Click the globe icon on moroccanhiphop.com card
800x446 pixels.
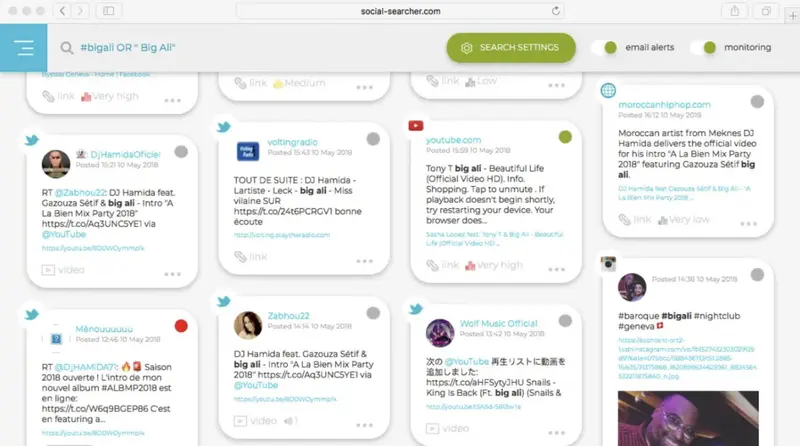tap(608, 91)
